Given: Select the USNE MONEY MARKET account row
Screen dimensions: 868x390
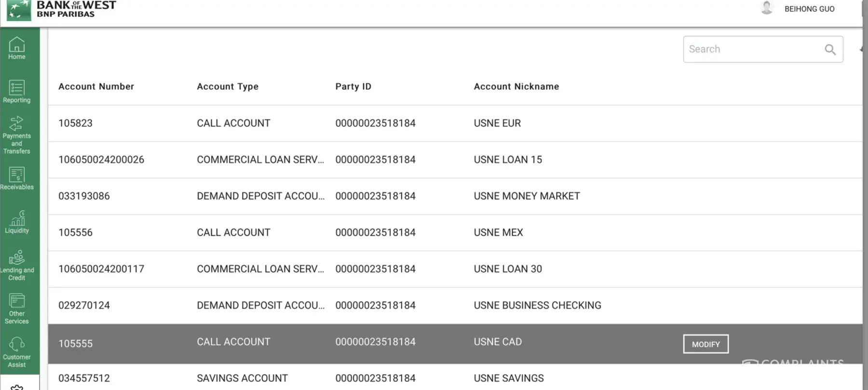Looking at the screenshot, I should 527,196.
